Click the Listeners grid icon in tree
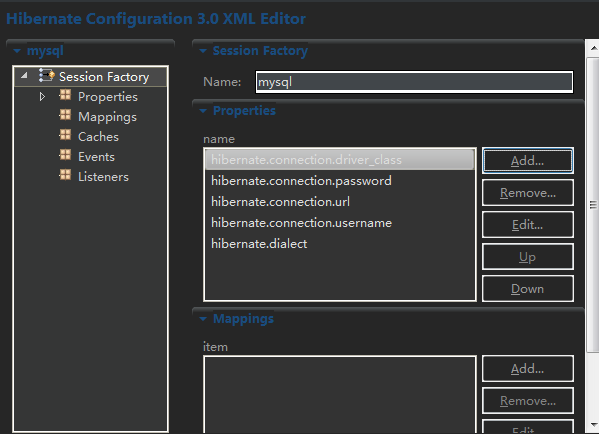 tap(65, 175)
